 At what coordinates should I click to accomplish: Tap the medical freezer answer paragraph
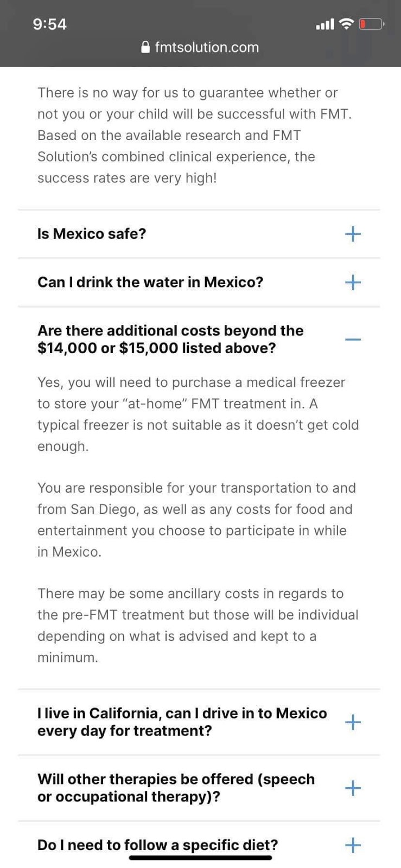coord(198,414)
